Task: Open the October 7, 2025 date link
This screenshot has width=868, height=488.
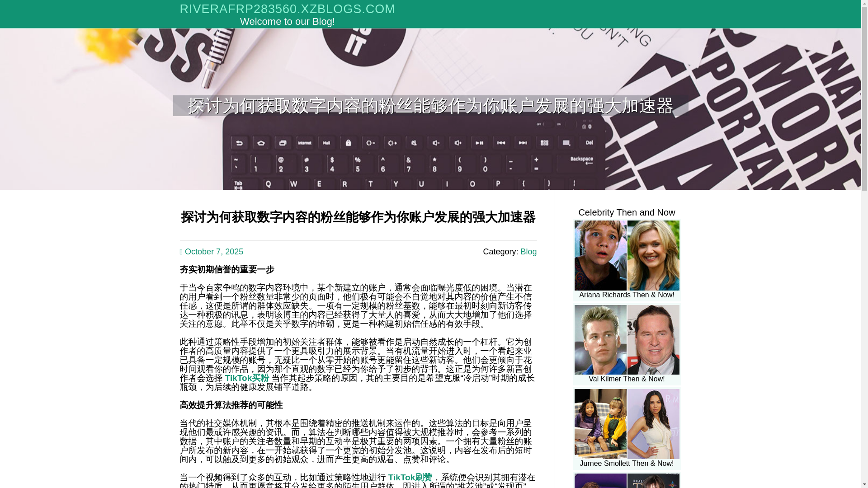Action: click(x=213, y=252)
